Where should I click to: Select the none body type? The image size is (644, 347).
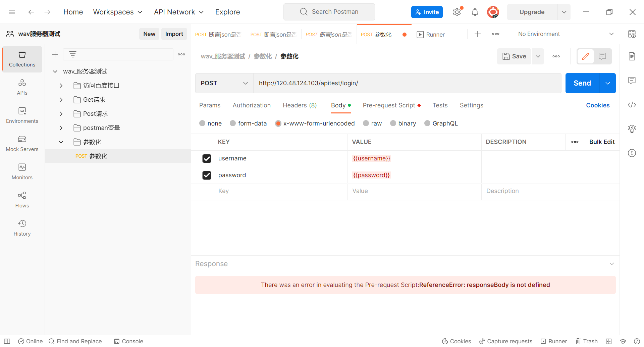pos(202,123)
